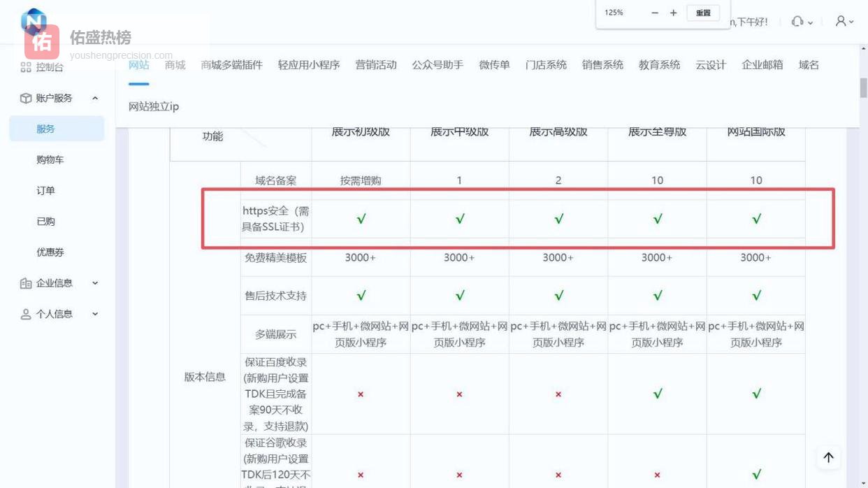Click the 控制台 dashboard grid icon
This screenshot has width=868, height=488.
26,67
